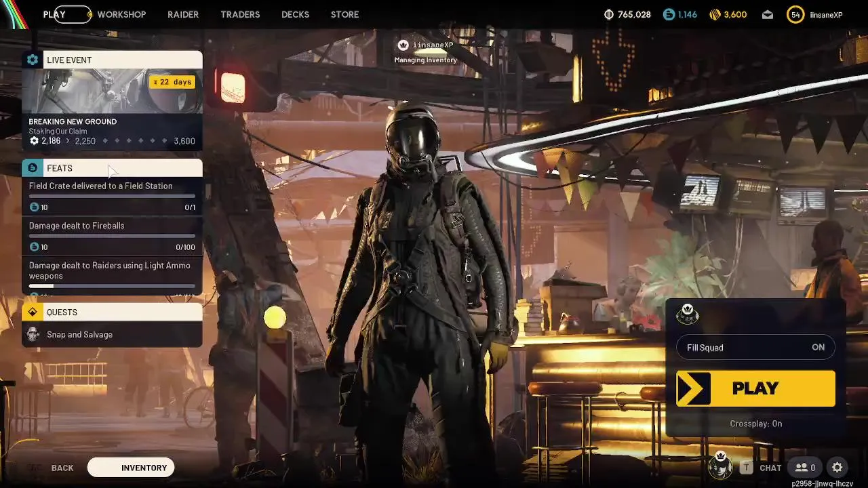Viewport: 868px width, 488px height.
Task: Click the Field Crate feat progress bar
Action: [x=112, y=197]
